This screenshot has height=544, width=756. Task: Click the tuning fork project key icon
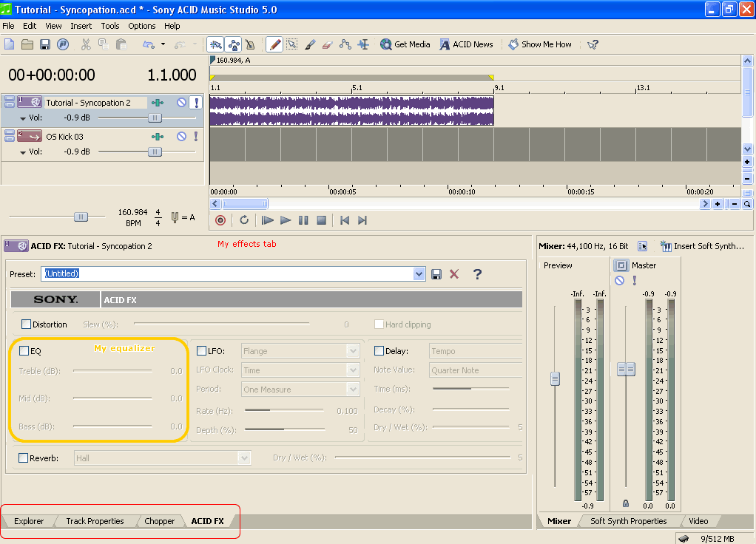[x=175, y=217]
